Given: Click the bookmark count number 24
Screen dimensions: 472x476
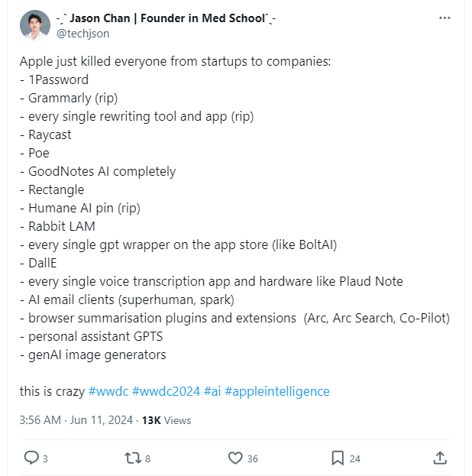Looking at the screenshot, I should pos(354,458).
